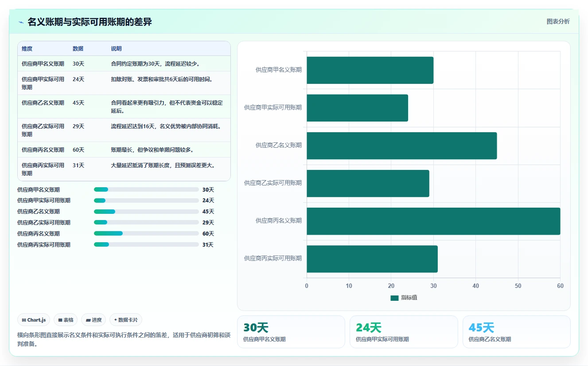Click the y-axis label 供应商丙名义账期
Screen dimensions: 588x366
click(x=279, y=220)
